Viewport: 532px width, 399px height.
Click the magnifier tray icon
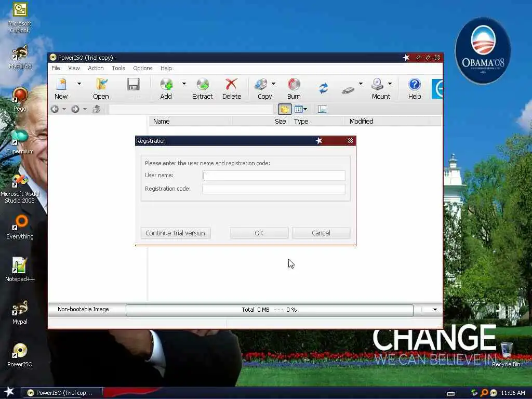tap(484, 393)
